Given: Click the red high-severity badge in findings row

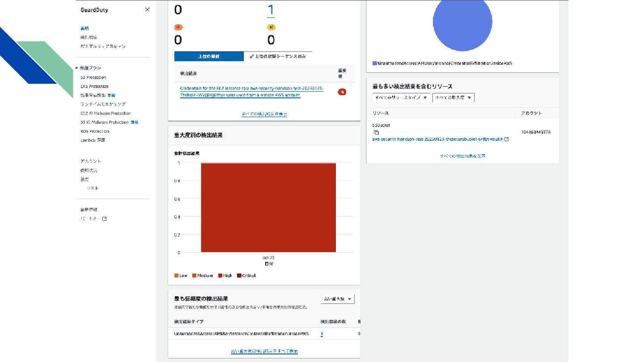Looking at the screenshot, I should [342, 92].
